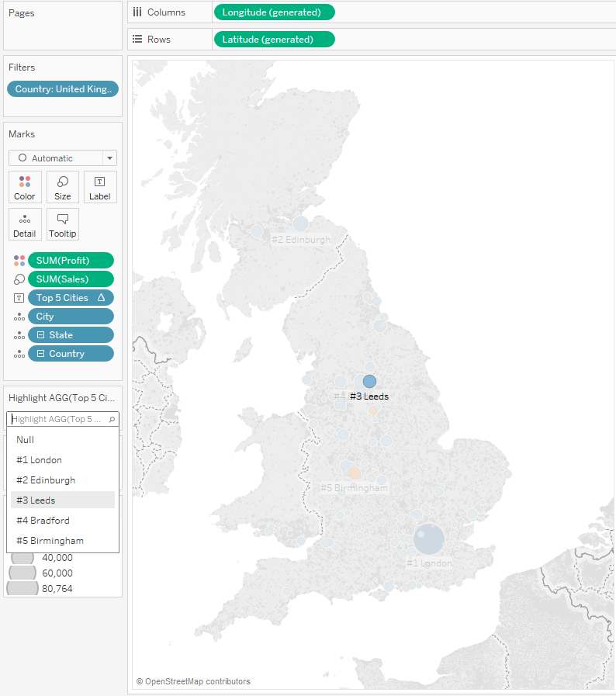
Task: Click the search icon in highlighter box
Action: pos(112,420)
